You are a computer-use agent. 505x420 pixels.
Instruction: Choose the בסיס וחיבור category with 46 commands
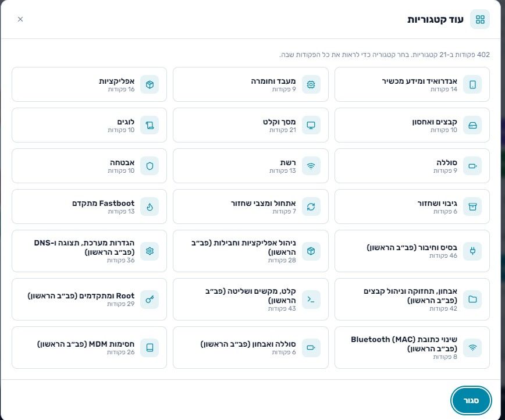[412, 251]
